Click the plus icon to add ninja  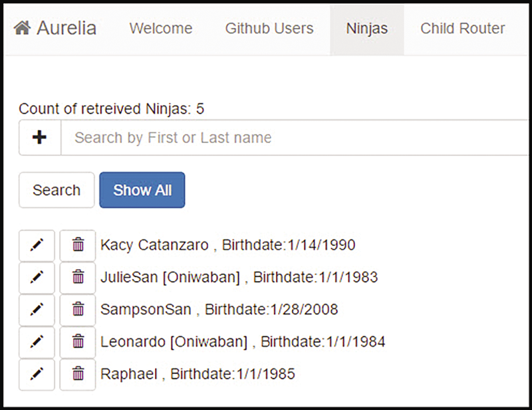[40, 138]
